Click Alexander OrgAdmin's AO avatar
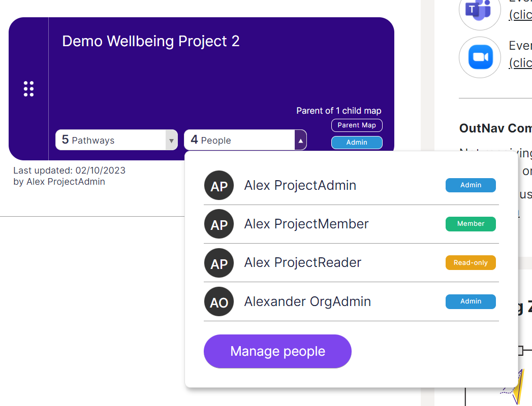The height and width of the screenshot is (406, 532). tap(219, 302)
